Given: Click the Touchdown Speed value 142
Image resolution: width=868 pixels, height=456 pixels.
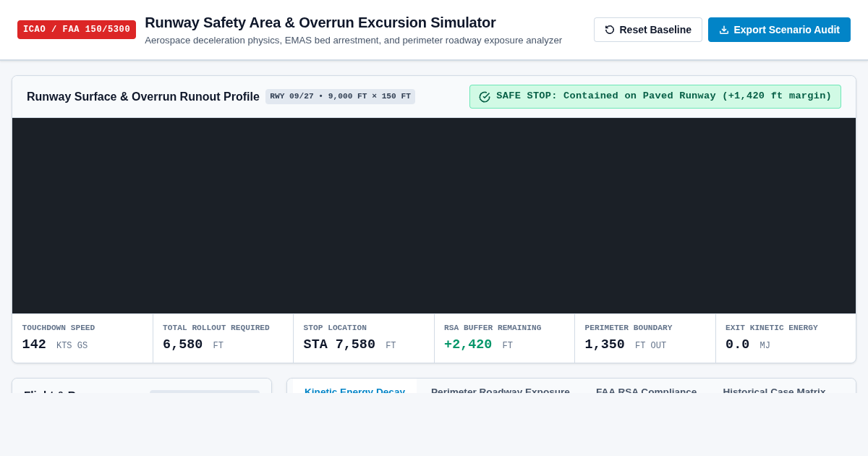Looking at the screenshot, I should 34,345.
